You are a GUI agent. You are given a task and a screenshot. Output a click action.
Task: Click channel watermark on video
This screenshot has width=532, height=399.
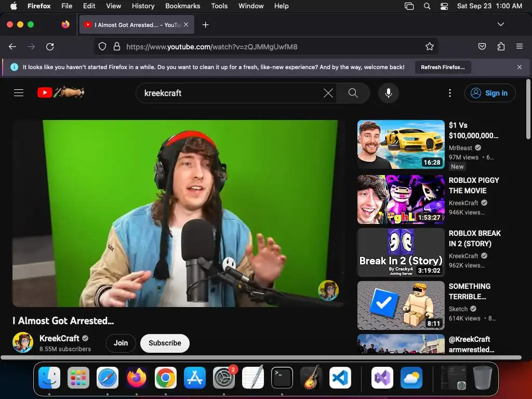pyautogui.click(x=328, y=290)
